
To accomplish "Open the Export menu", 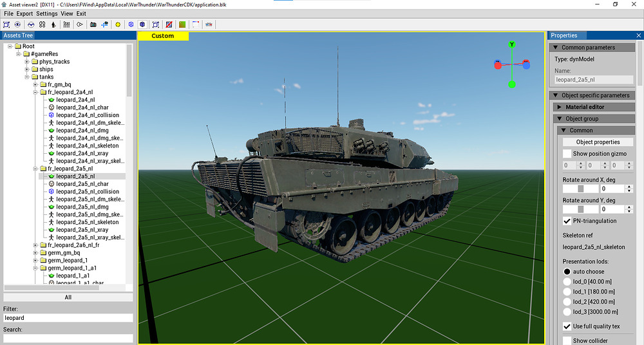I will 24,14.
